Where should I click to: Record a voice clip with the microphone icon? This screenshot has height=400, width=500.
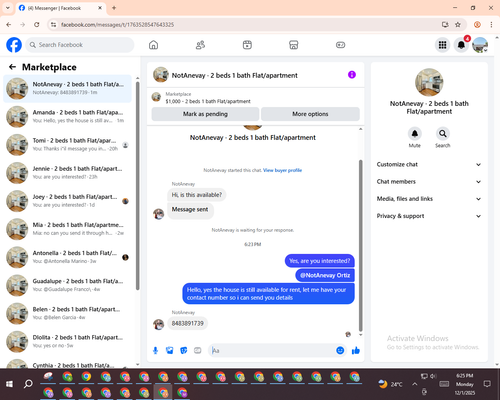(x=155, y=350)
